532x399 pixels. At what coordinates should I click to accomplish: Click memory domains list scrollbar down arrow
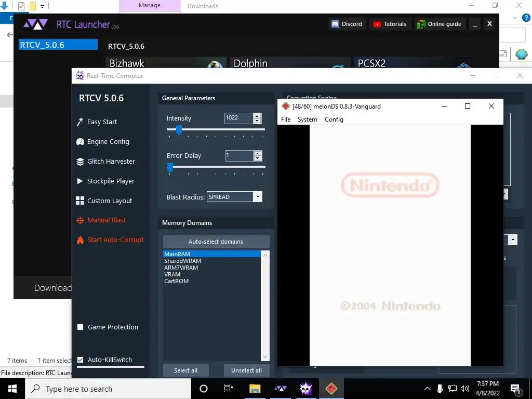(265, 356)
